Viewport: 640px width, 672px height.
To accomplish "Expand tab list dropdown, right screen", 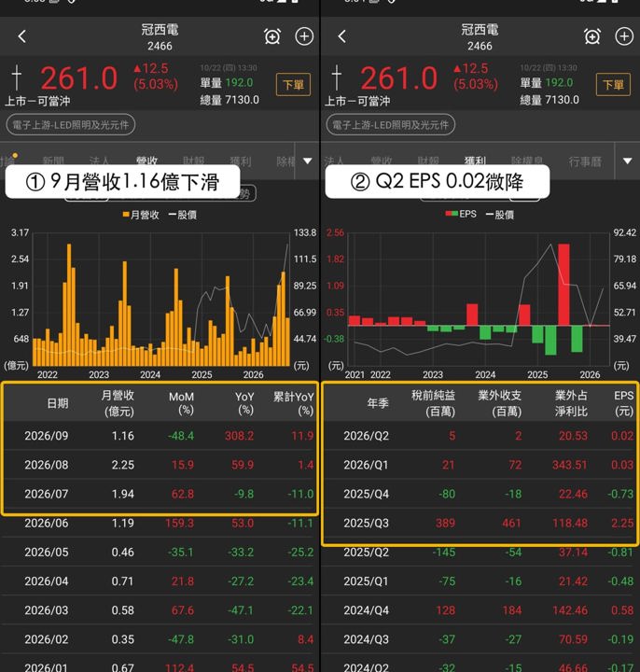I will point(628,161).
